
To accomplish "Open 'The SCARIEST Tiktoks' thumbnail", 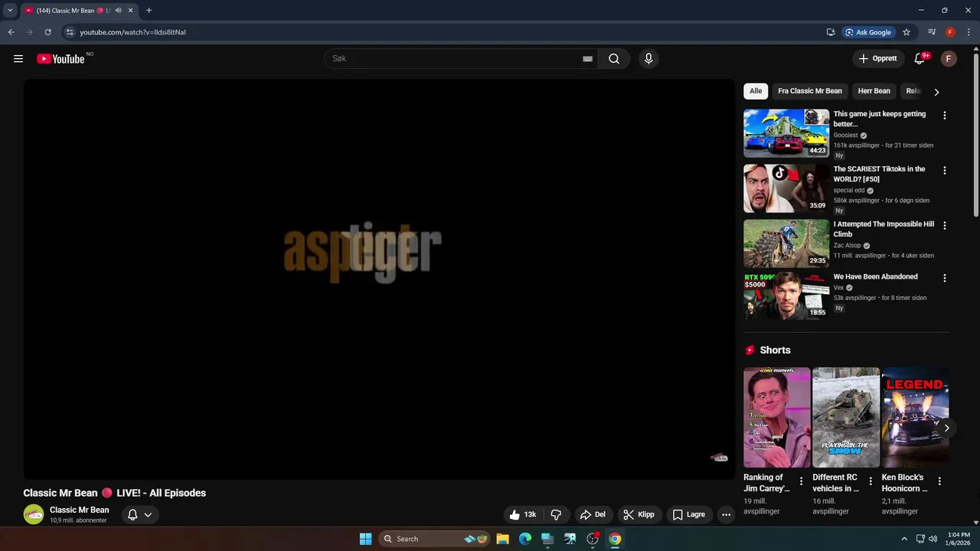I will click(786, 188).
